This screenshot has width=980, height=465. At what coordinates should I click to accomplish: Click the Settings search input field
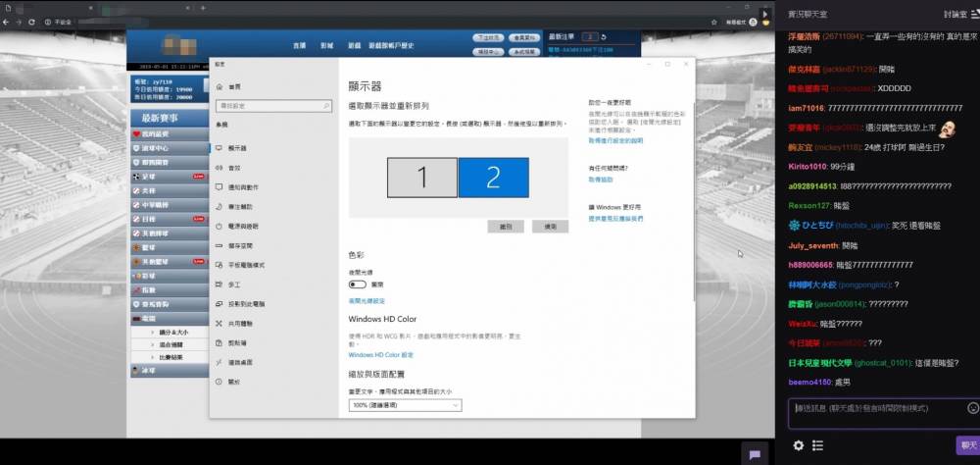[x=273, y=106]
